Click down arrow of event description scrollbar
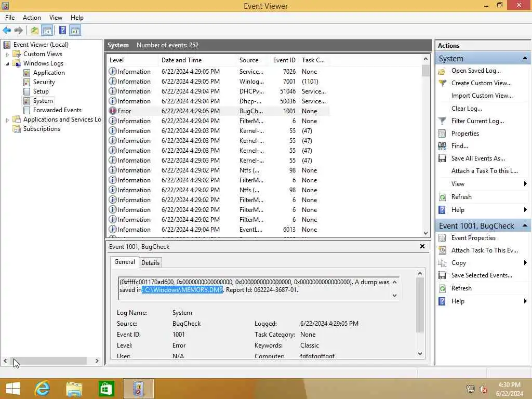Screen dimensions: 532x399 pos(394,296)
